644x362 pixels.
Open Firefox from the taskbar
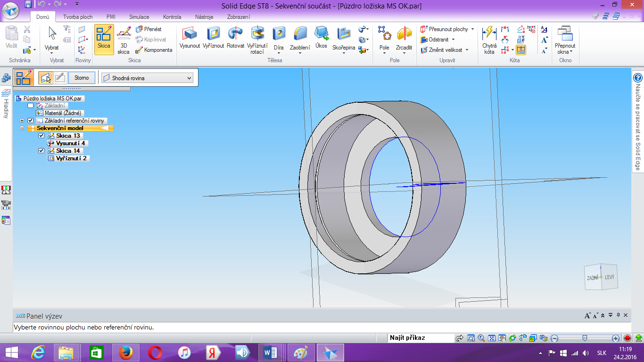(126, 352)
